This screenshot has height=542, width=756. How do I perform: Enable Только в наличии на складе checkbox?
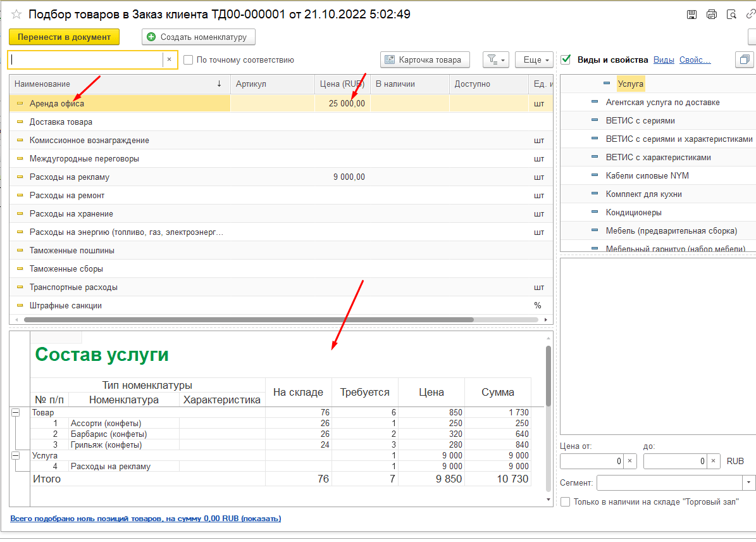(x=565, y=501)
